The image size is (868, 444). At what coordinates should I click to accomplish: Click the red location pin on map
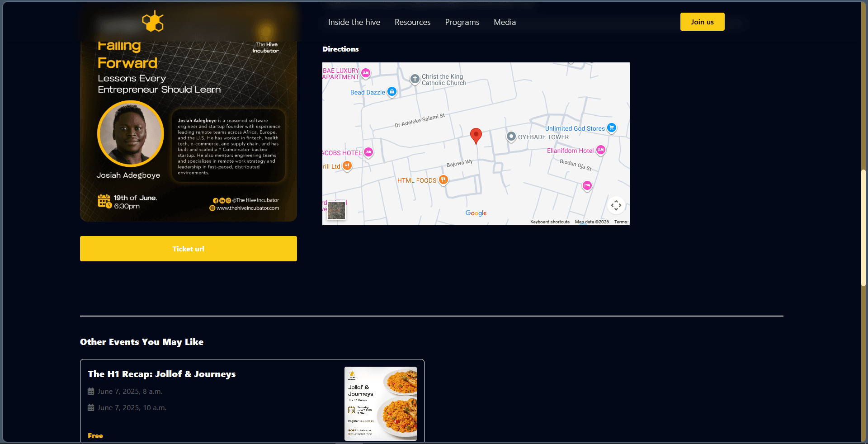[476, 136]
